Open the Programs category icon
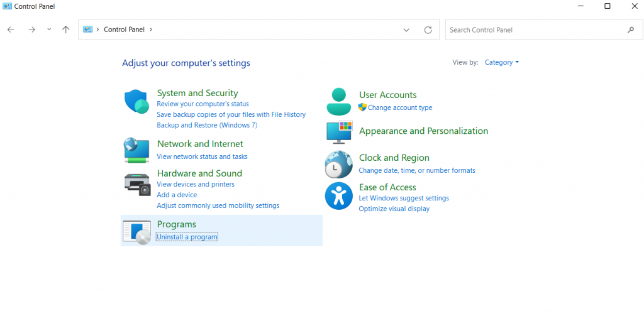 pyautogui.click(x=136, y=231)
